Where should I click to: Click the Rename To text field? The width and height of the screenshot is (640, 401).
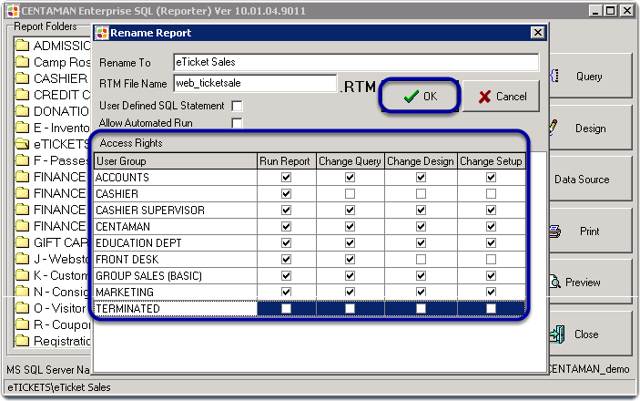(355, 63)
